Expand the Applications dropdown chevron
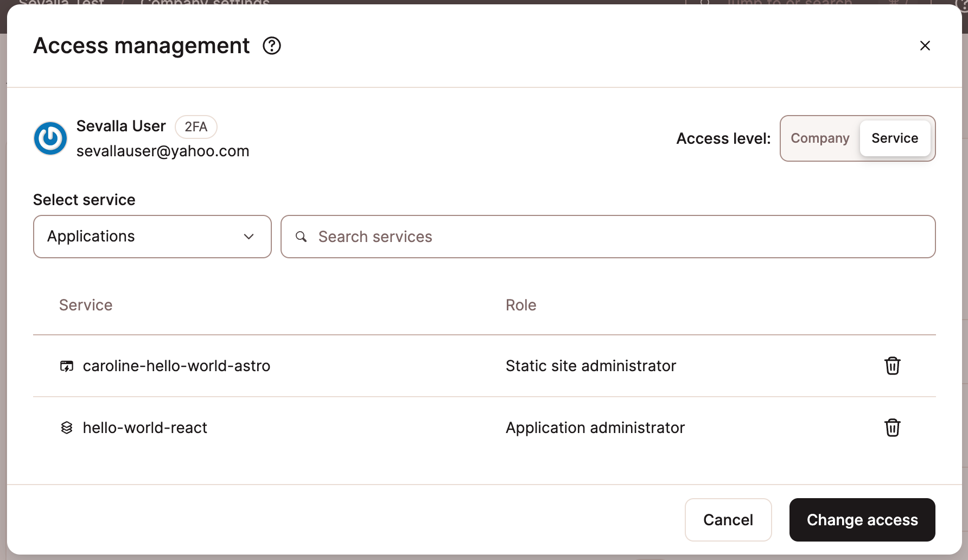 (x=249, y=237)
